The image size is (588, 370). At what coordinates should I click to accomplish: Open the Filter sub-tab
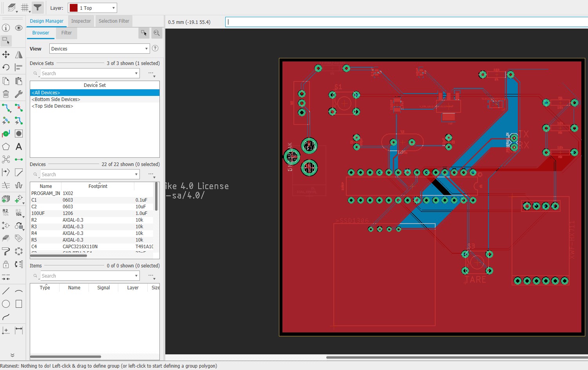pos(67,33)
